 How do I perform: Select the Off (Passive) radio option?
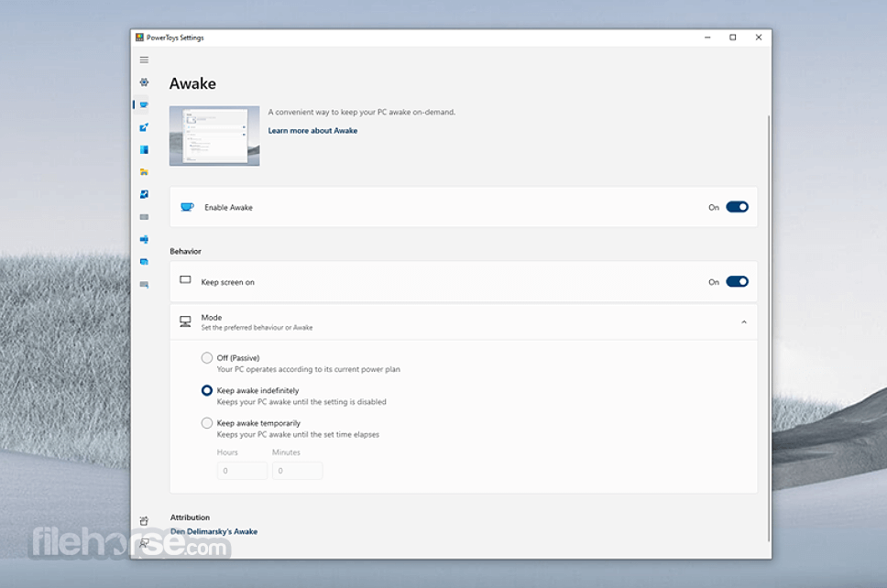(207, 358)
